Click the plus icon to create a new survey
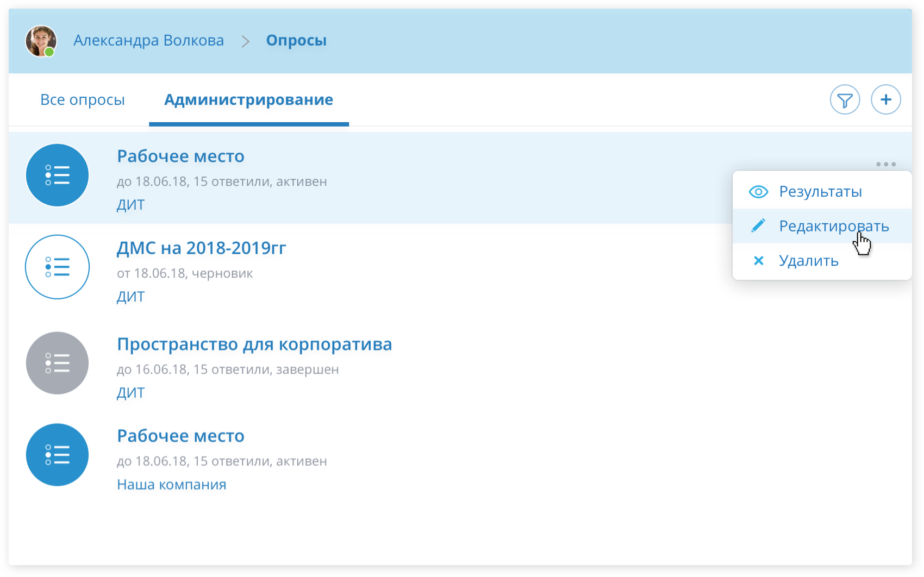 pyautogui.click(x=886, y=99)
